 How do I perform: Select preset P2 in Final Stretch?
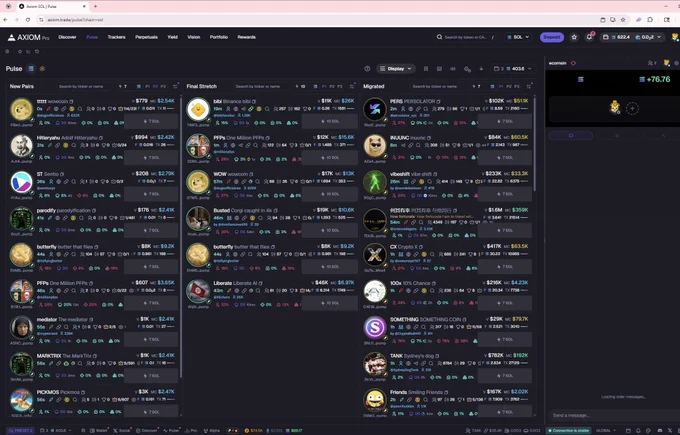332,86
